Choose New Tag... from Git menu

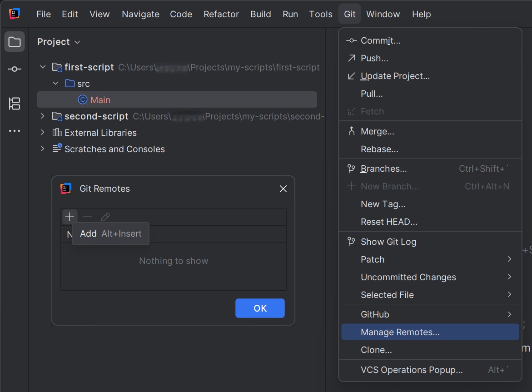430,204
